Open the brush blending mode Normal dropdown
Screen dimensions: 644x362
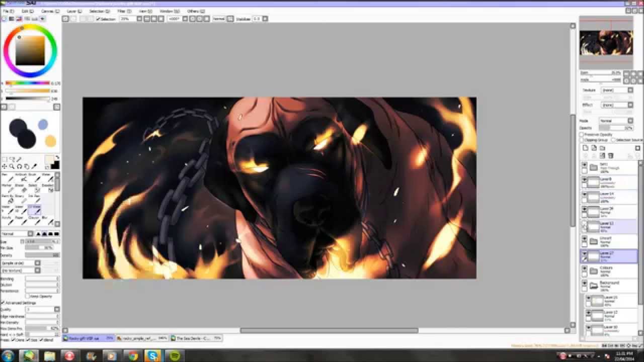click(x=17, y=234)
